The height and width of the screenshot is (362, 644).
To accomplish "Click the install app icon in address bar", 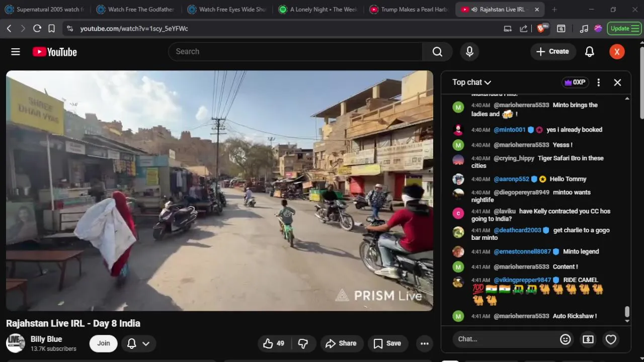I will pos(508,29).
